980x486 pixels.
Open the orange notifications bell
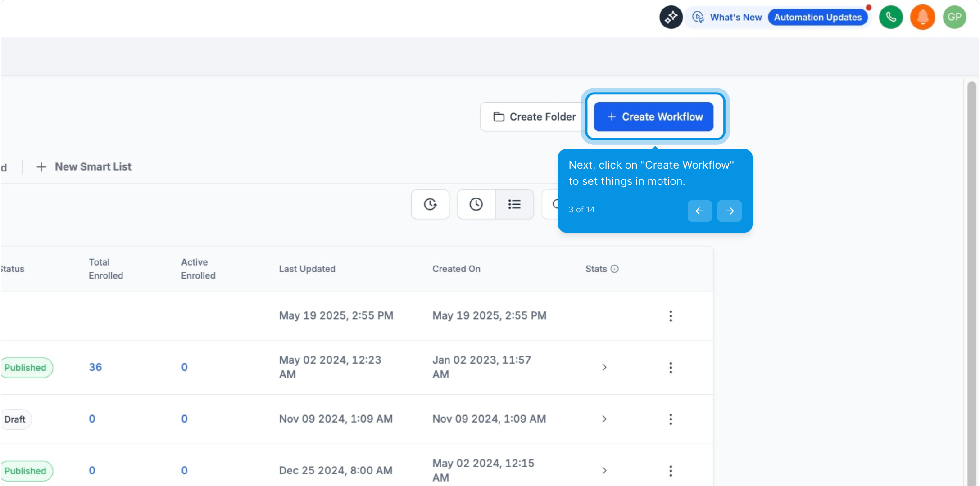(922, 17)
